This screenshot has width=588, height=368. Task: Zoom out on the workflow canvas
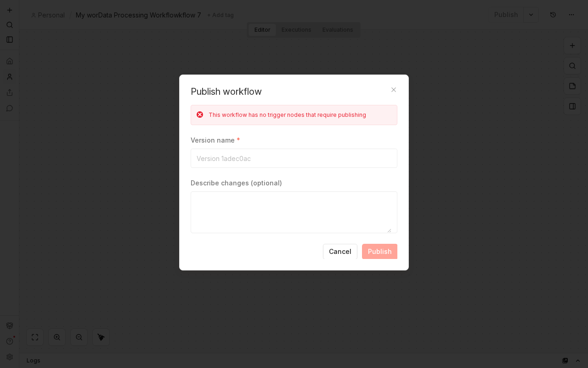point(79,337)
